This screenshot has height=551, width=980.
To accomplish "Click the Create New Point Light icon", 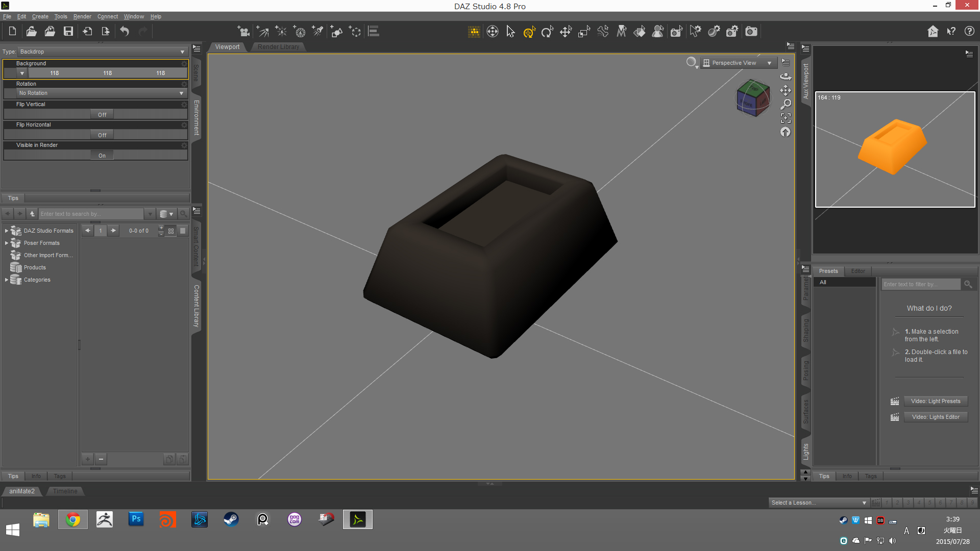I will pyautogui.click(x=281, y=31).
